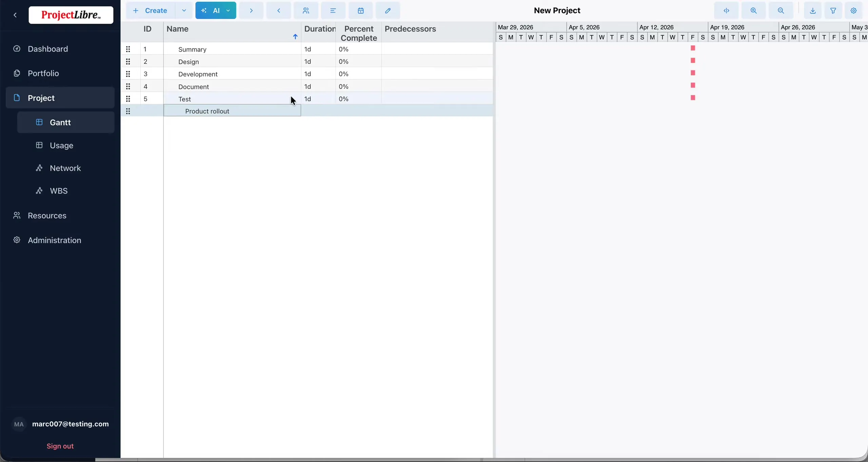
Task: Grab the drag handle of Test row
Action: pyautogui.click(x=128, y=98)
